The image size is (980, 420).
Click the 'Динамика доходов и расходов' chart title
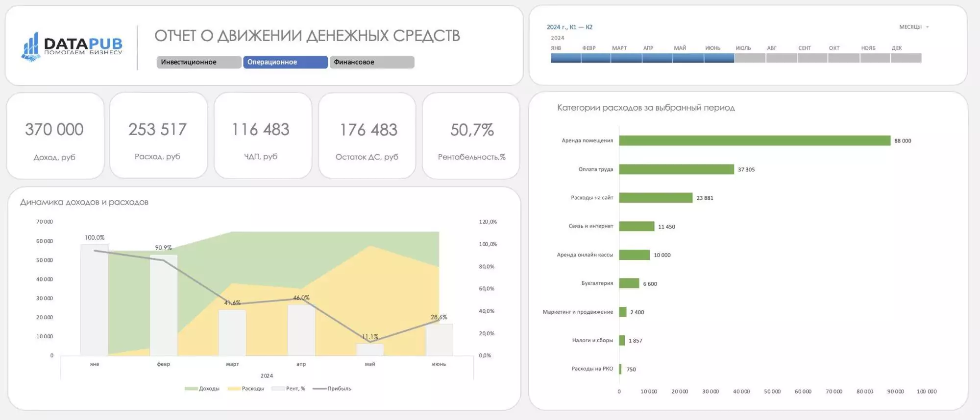[84, 202]
